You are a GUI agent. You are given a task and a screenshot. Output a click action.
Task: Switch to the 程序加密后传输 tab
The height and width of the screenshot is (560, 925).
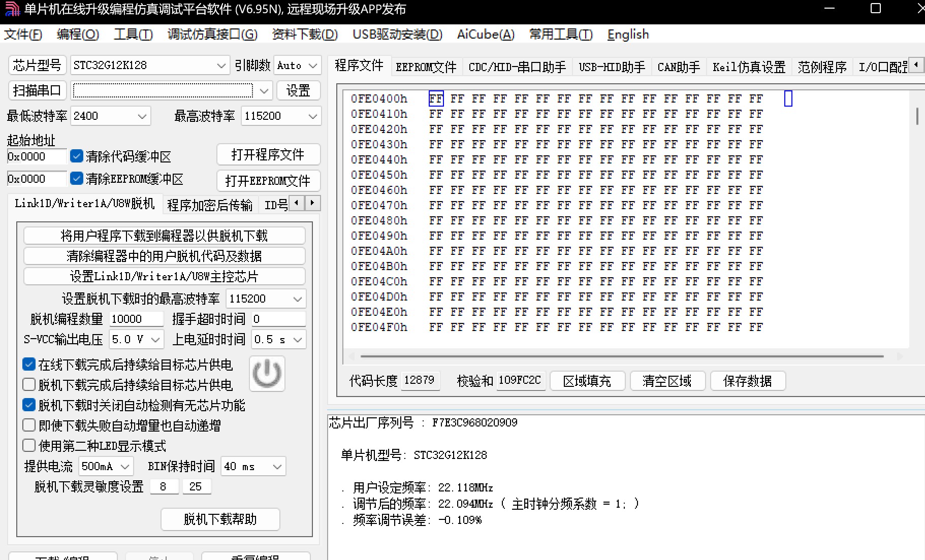(x=210, y=205)
